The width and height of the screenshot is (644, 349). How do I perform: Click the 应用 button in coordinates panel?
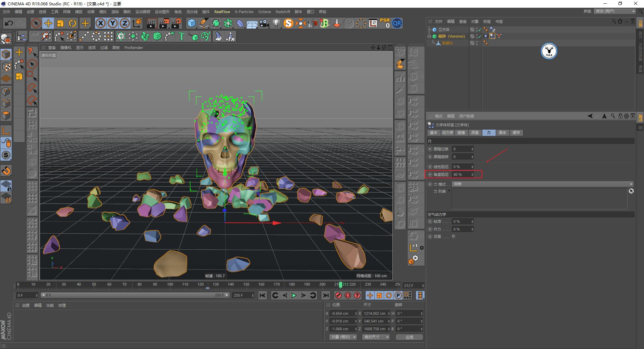409,337
